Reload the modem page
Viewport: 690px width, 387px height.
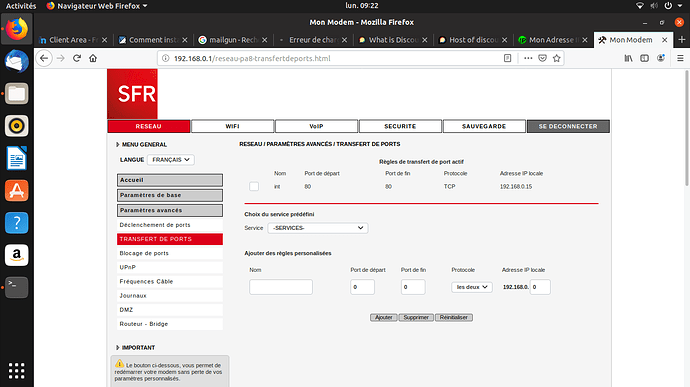77,58
